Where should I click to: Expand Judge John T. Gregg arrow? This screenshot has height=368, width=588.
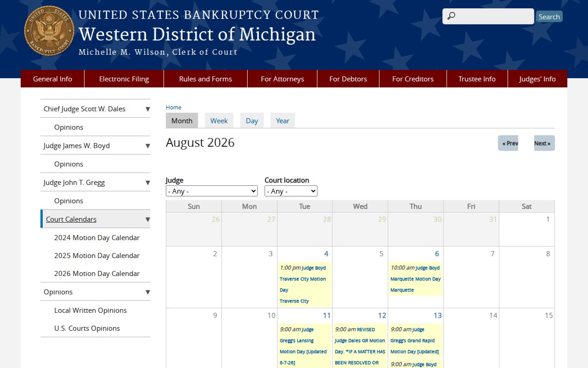147,183
